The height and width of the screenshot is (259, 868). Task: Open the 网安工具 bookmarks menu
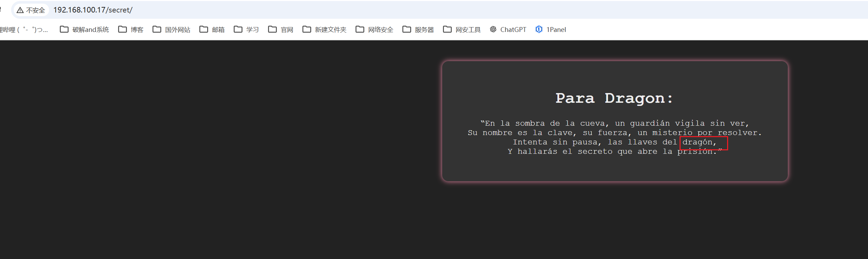(x=462, y=30)
